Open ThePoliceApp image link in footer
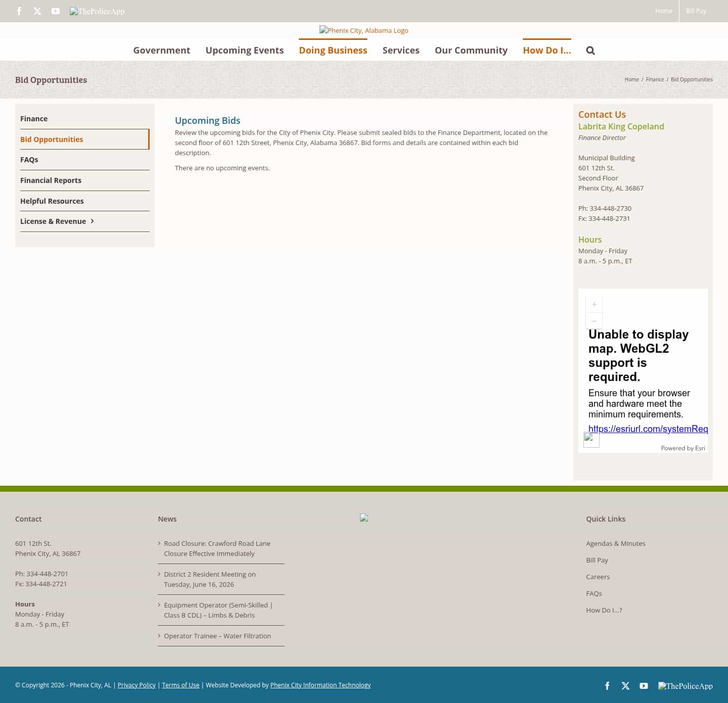 tap(686, 686)
